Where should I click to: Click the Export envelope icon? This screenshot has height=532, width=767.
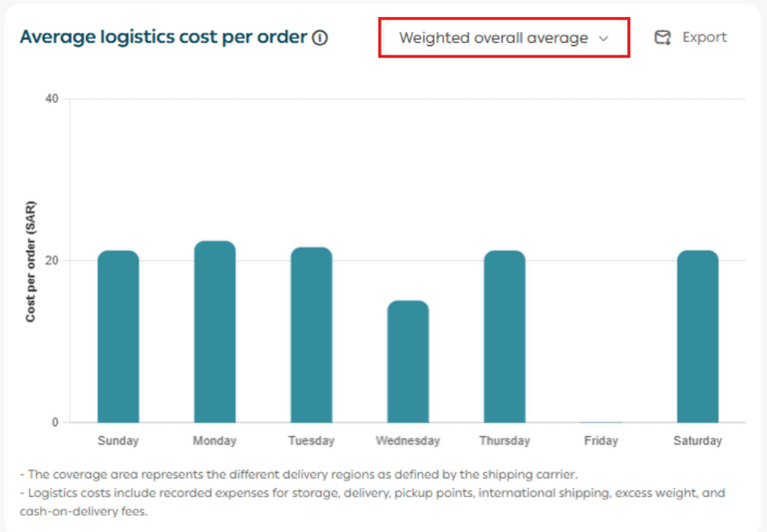tap(662, 37)
